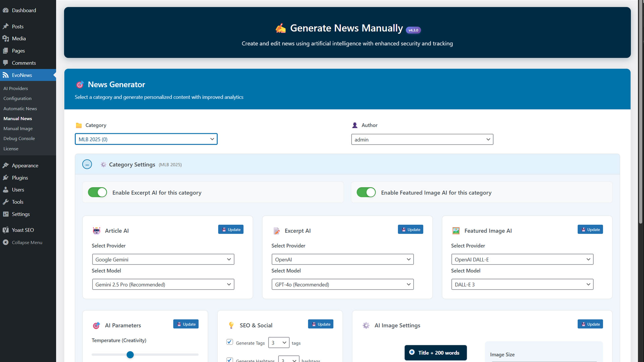The width and height of the screenshot is (644, 362).
Task: Click the Dashboard gauge icon in sidebar
Action: tap(6, 10)
